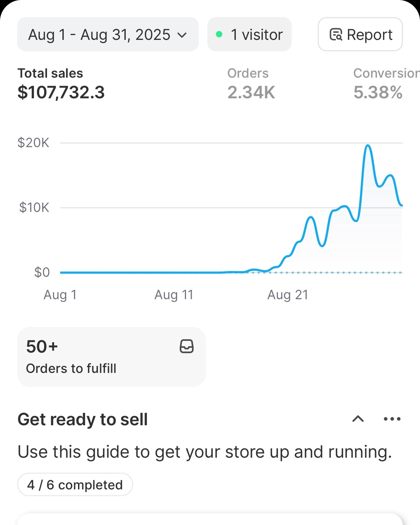Click the chevron arrow beside the date range

[x=182, y=35]
